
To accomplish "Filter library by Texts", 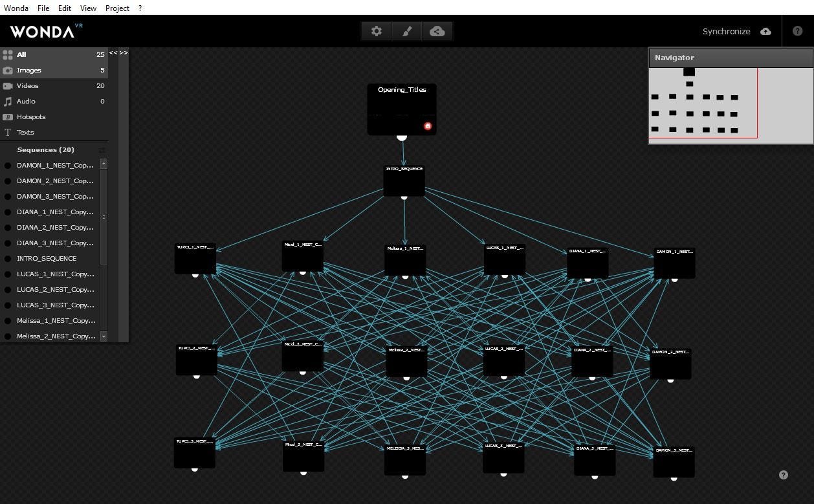I will 54,132.
